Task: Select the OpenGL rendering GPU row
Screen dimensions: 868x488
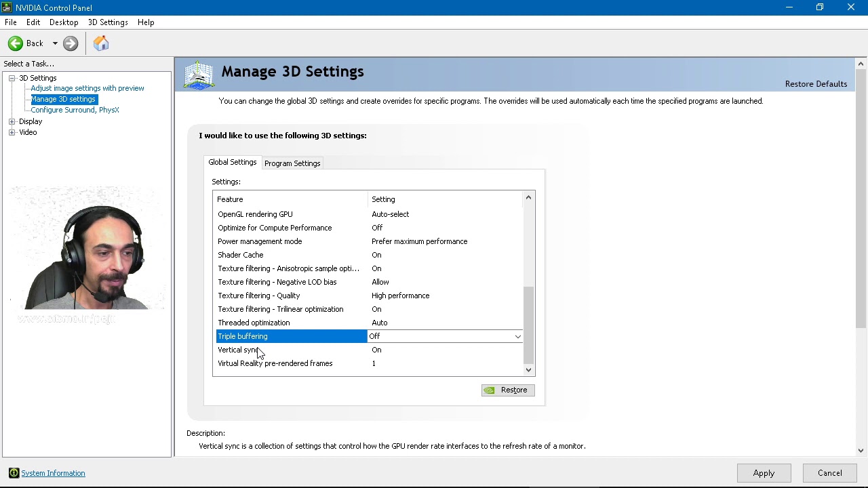Action: click(x=370, y=214)
